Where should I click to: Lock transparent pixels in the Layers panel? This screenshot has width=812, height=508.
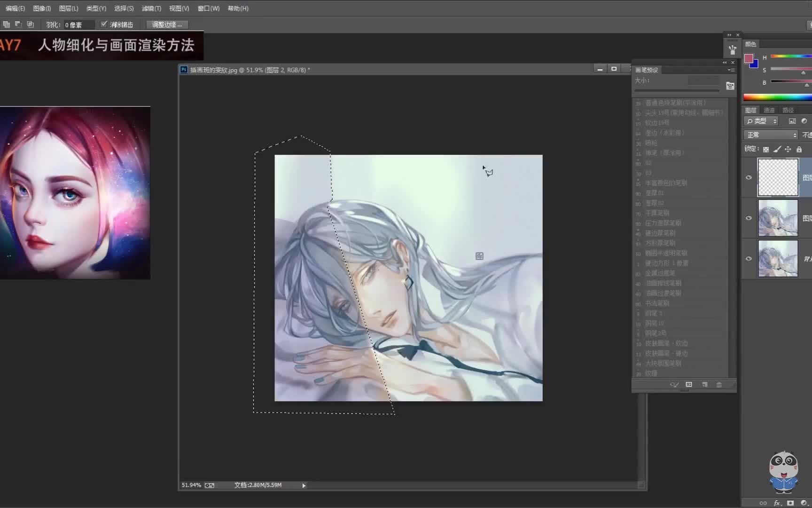766,149
